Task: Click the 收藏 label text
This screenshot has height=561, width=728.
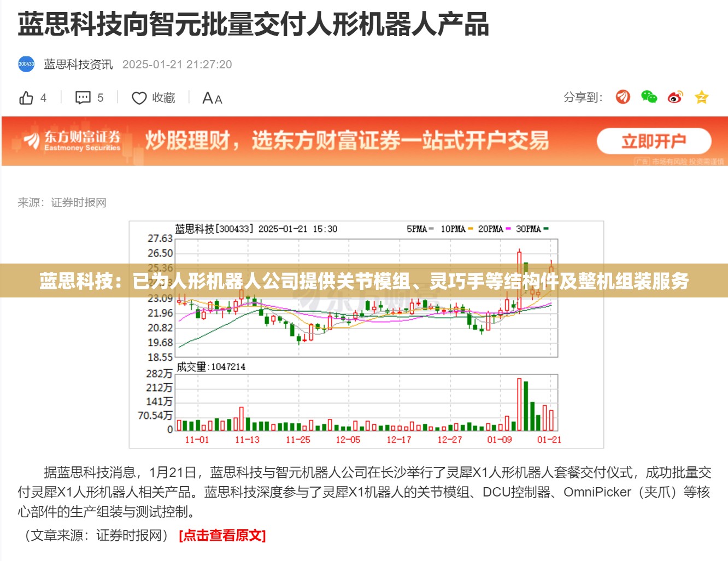Action: coord(163,98)
